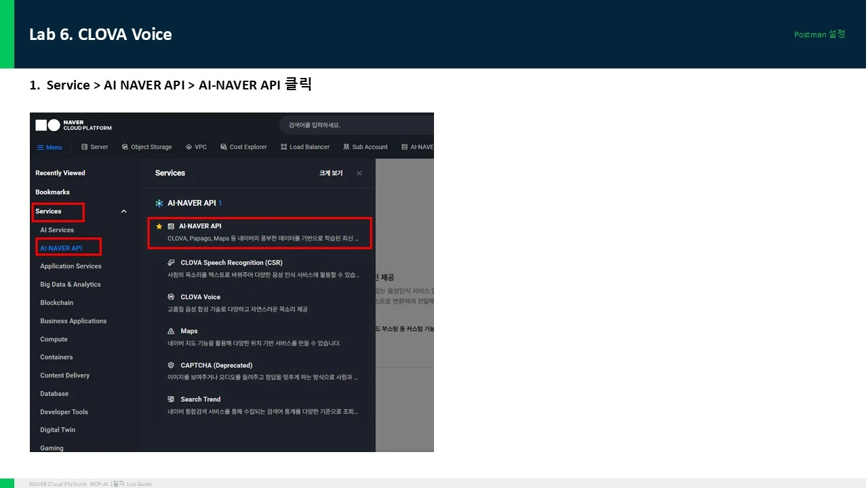This screenshot has width=868, height=488.
Task: Click the snowflake icon beside AI·NAVER API heading
Action: (x=159, y=203)
